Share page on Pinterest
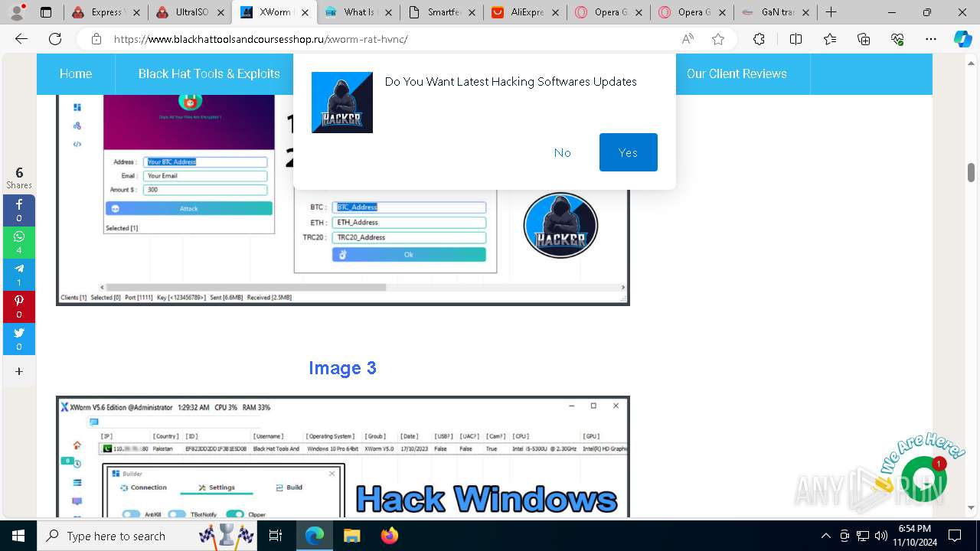The height and width of the screenshot is (551, 980). 19,307
